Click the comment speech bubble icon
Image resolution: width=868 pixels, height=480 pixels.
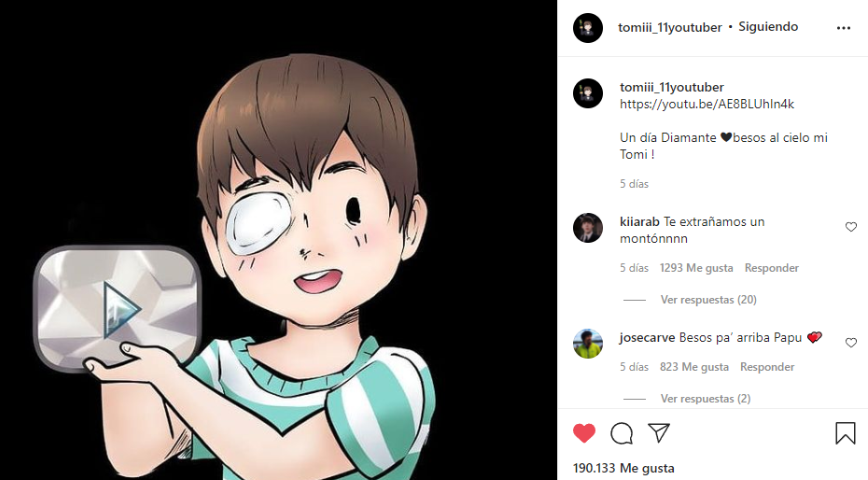[x=622, y=433]
